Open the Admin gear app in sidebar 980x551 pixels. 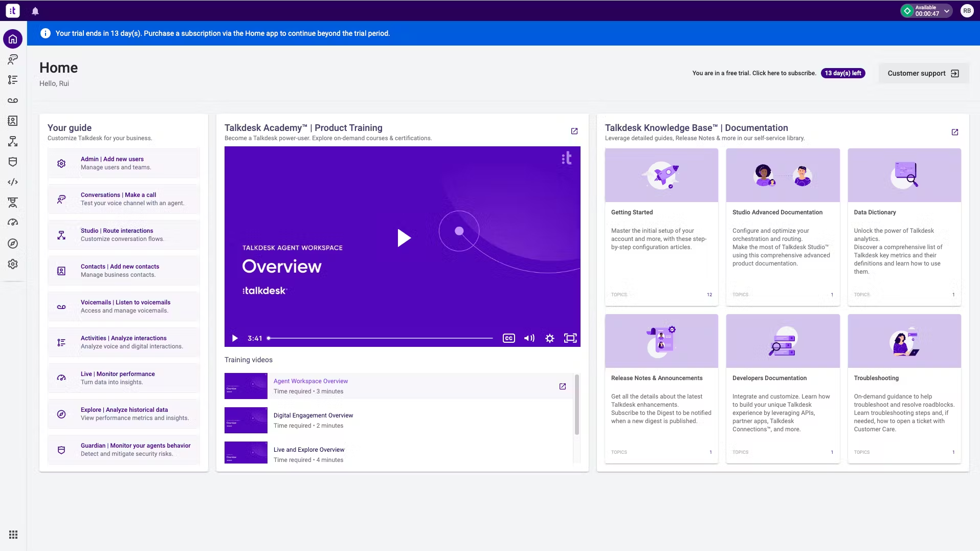pyautogui.click(x=13, y=264)
